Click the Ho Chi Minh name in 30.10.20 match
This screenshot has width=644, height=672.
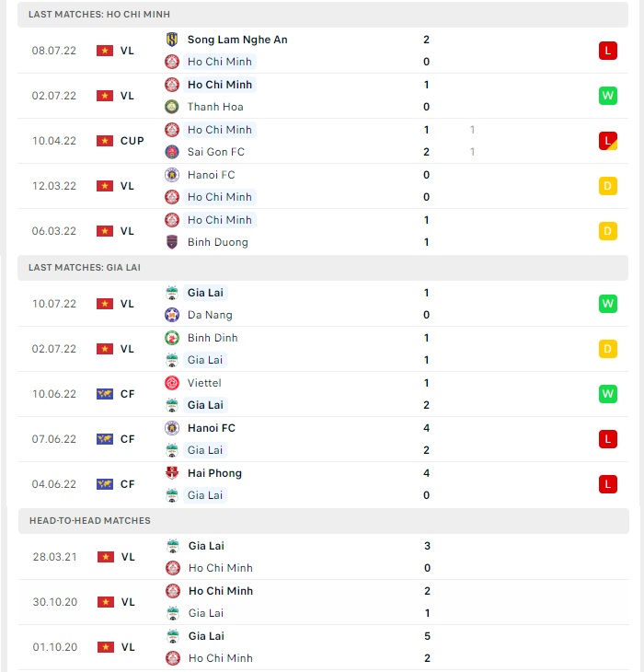[x=221, y=591]
